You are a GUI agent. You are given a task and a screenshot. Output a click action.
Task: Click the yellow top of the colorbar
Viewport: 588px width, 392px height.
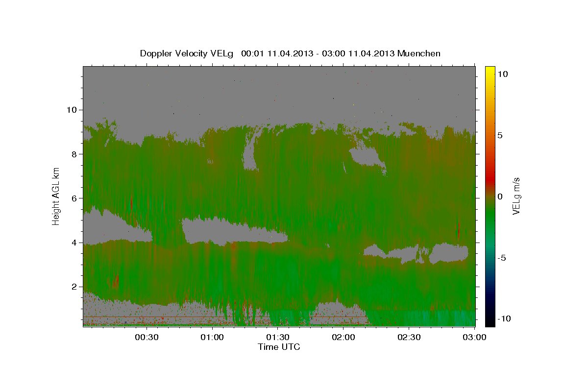tap(490, 73)
